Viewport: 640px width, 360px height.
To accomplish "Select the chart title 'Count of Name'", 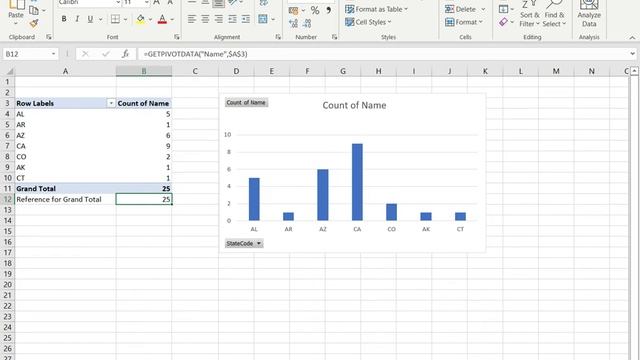I will tap(354, 105).
